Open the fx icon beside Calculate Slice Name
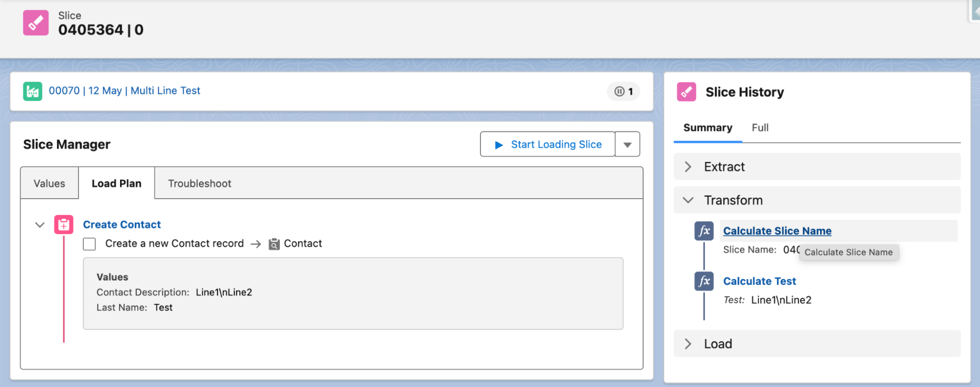The height and width of the screenshot is (387, 980). [704, 231]
